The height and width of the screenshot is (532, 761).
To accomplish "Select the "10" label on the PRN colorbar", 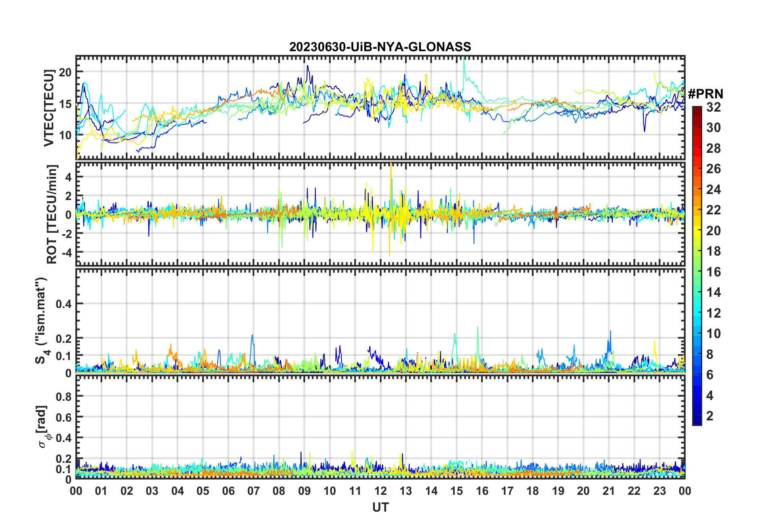I will pyautogui.click(x=714, y=334).
